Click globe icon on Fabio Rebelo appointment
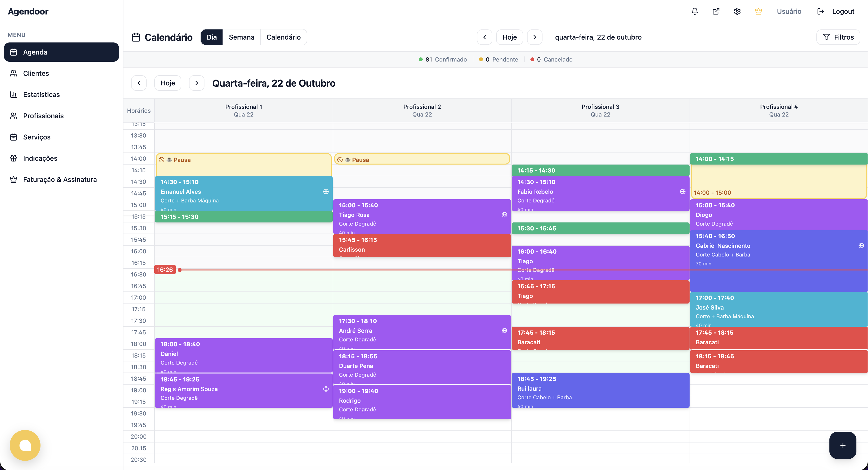Viewport: 868px width, 470px height. 683,192
